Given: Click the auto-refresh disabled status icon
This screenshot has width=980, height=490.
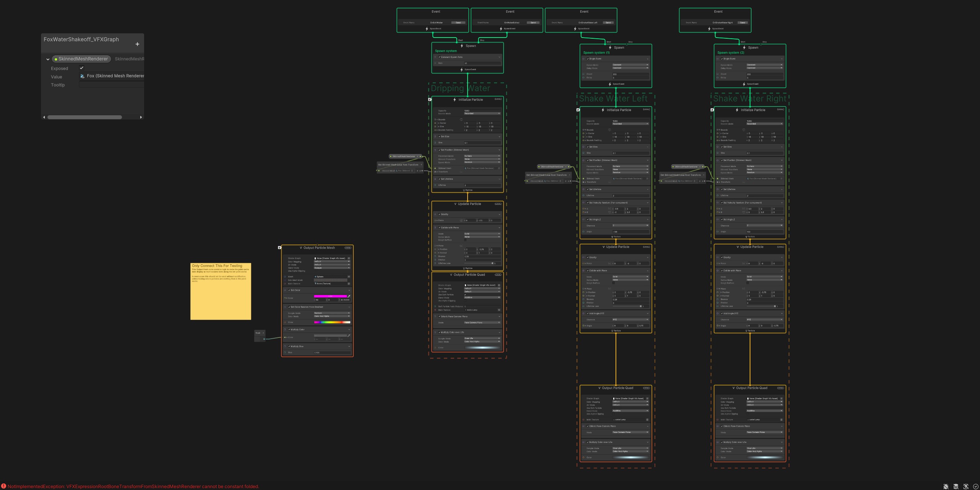Looking at the screenshot, I should click(x=966, y=487).
